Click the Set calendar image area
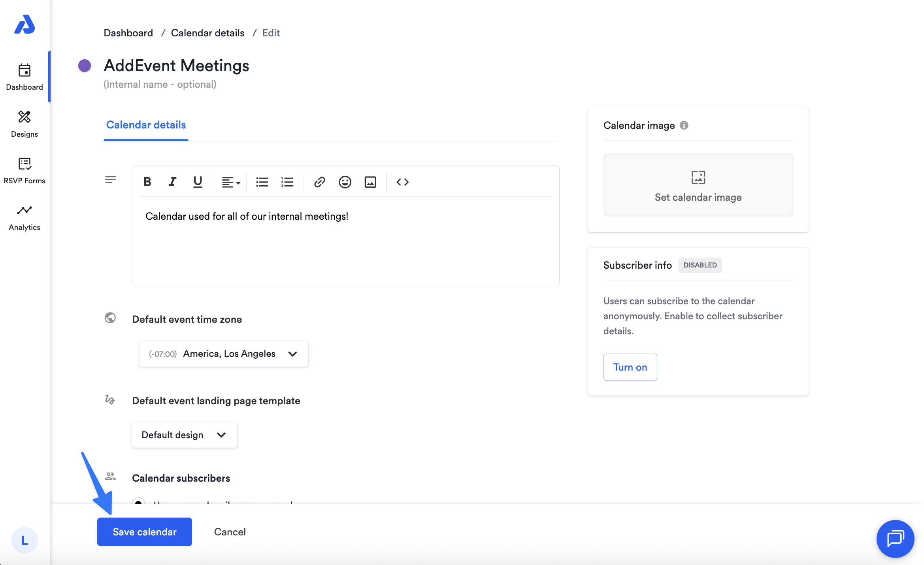This screenshot has width=924, height=565. coord(698,185)
